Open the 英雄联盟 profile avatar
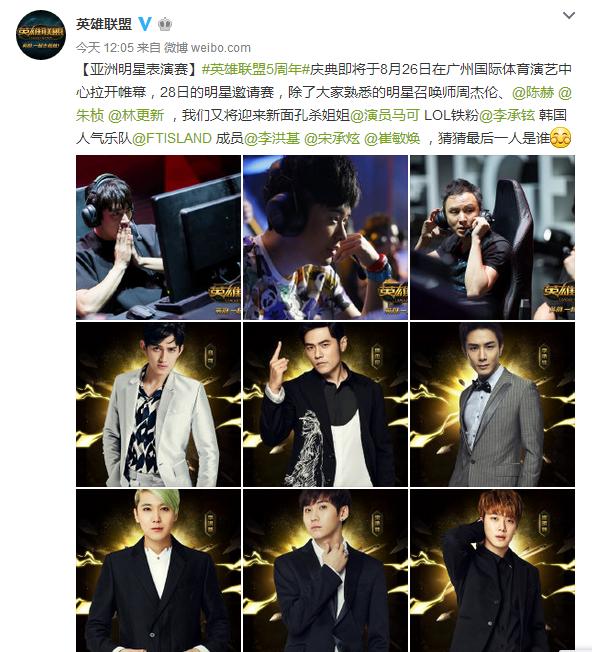592x652 pixels. (x=40, y=35)
